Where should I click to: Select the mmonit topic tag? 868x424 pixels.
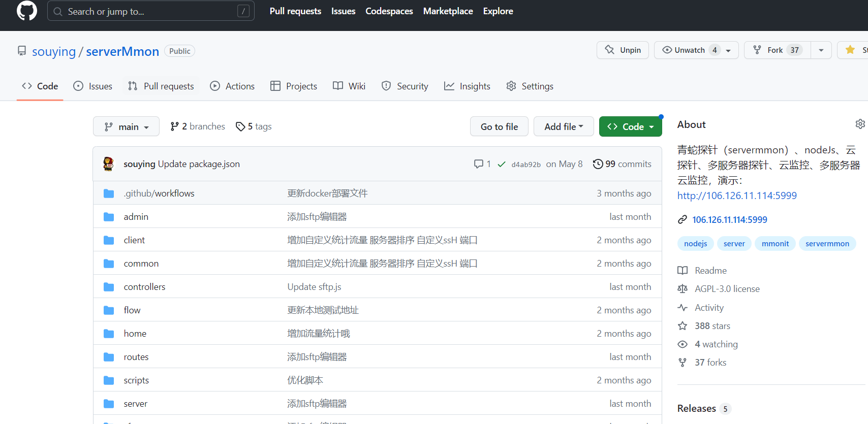click(776, 244)
